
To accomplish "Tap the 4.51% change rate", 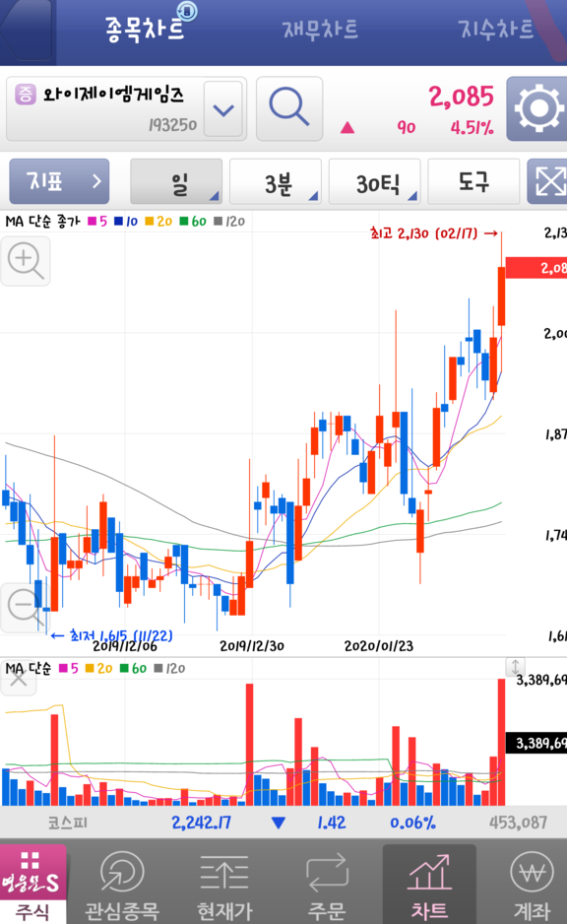I will pos(472,127).
